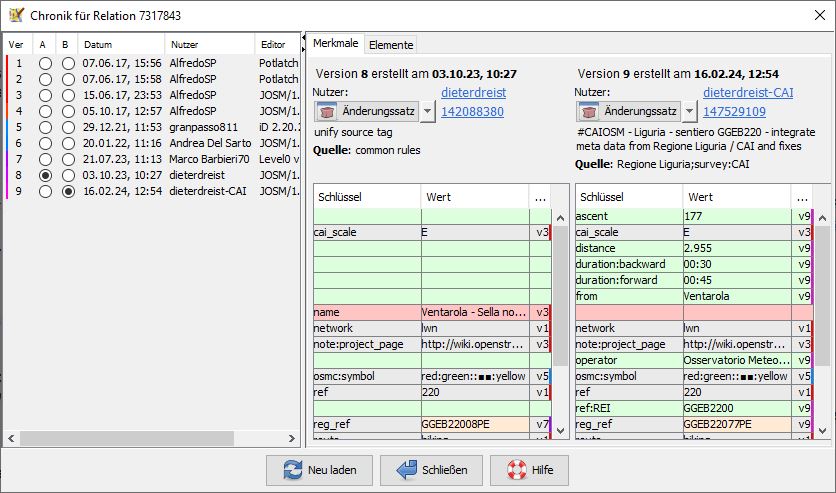Close the Chronik window
The width and height of the screenshot is (836, 493).
pyautogui.click(x=820, y=15)
